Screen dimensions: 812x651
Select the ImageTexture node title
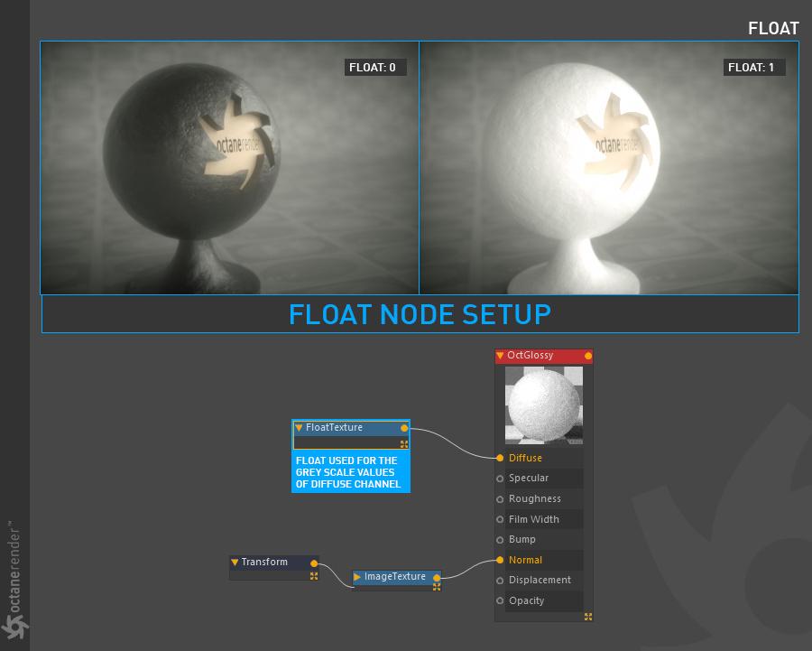pyautogui.click(x=394, y=576)
